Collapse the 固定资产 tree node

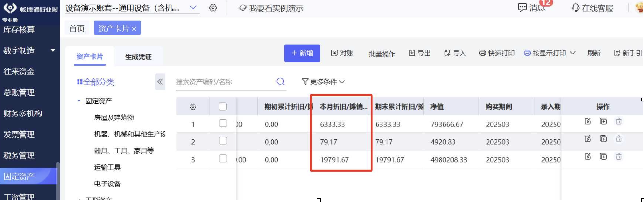[x=79, y=101]
